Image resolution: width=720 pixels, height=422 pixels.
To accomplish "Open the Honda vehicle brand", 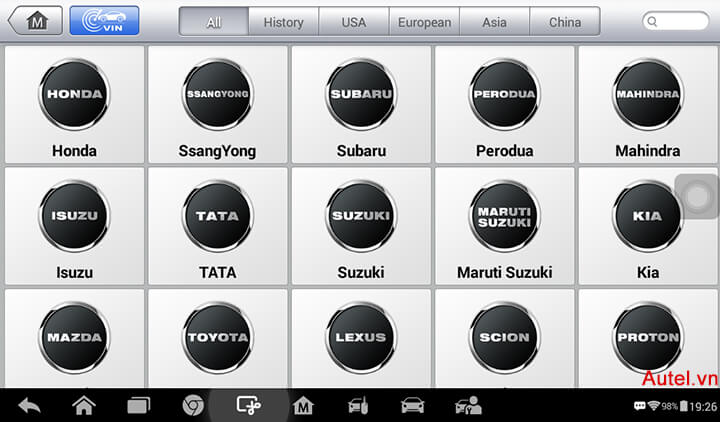I will click(74, 104).
